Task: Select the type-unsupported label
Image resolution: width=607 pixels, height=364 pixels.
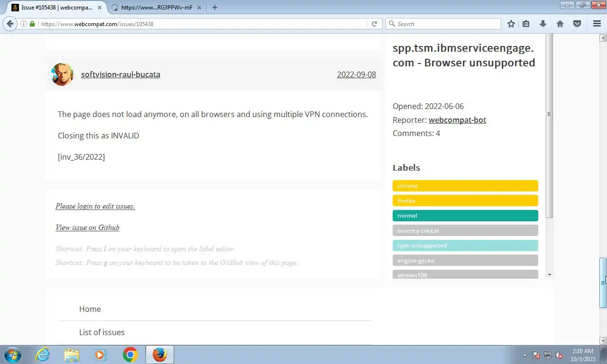Action: click(x=465, y=246)
